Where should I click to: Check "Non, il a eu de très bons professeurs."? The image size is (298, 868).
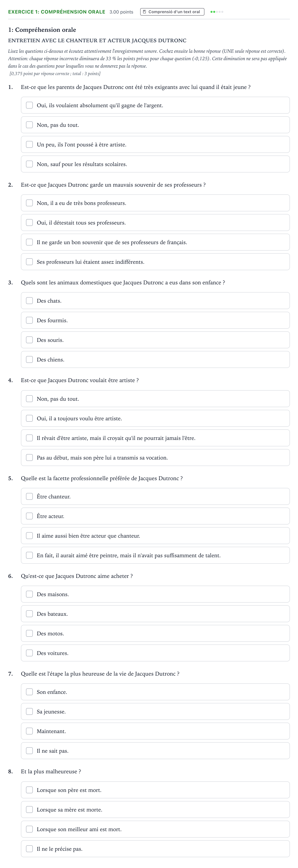[x=30, y=203]
